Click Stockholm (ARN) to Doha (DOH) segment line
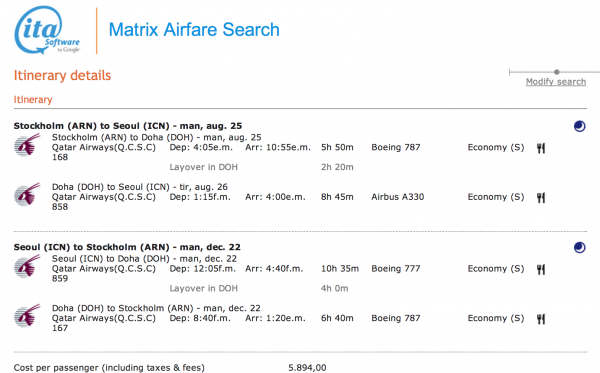 click(x=157, y=137)
